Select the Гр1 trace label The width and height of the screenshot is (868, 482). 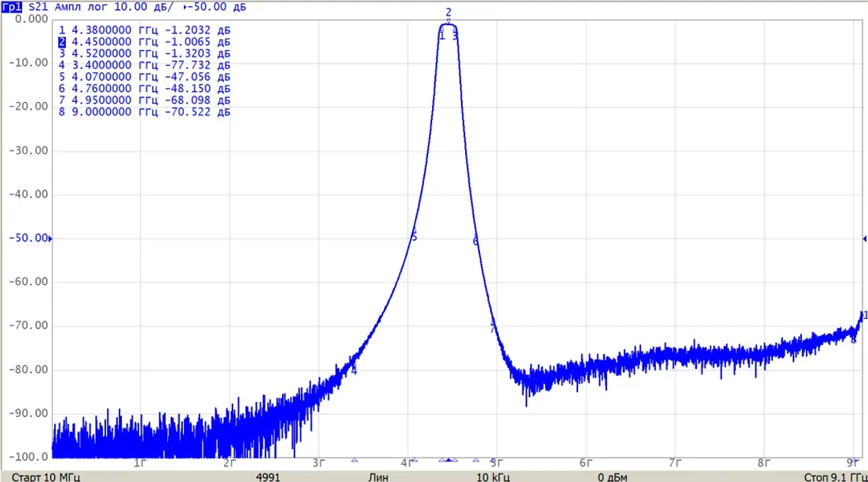12,7
